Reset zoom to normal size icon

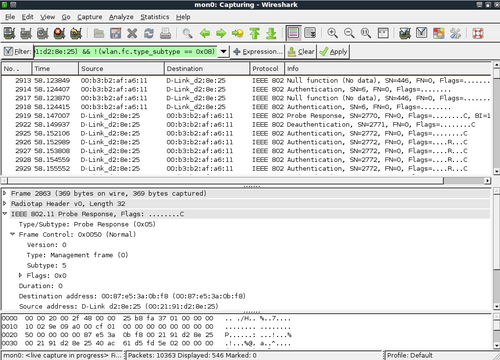click(366, 33)
